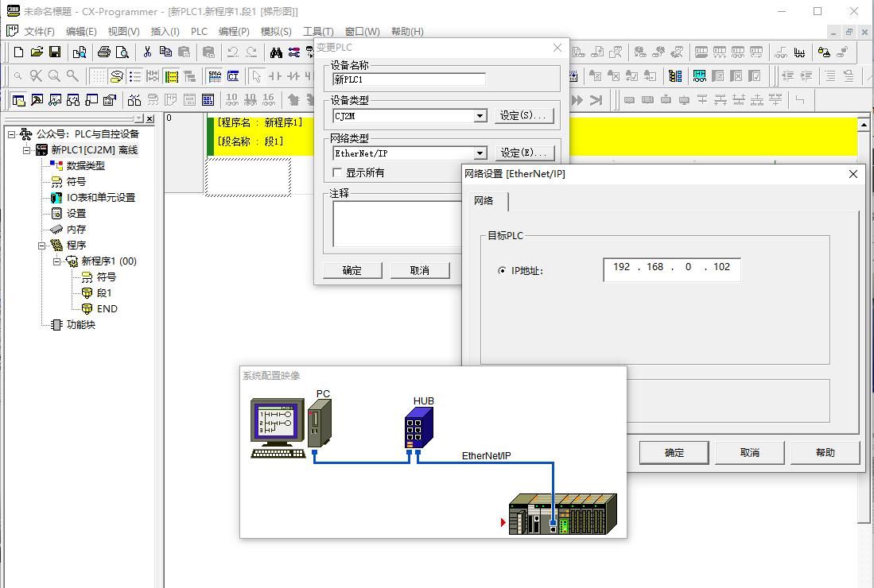Image resolution: width=874 pixels, height=588 pixels.
Task: Click the Print icon
Action: click(104, 52)
